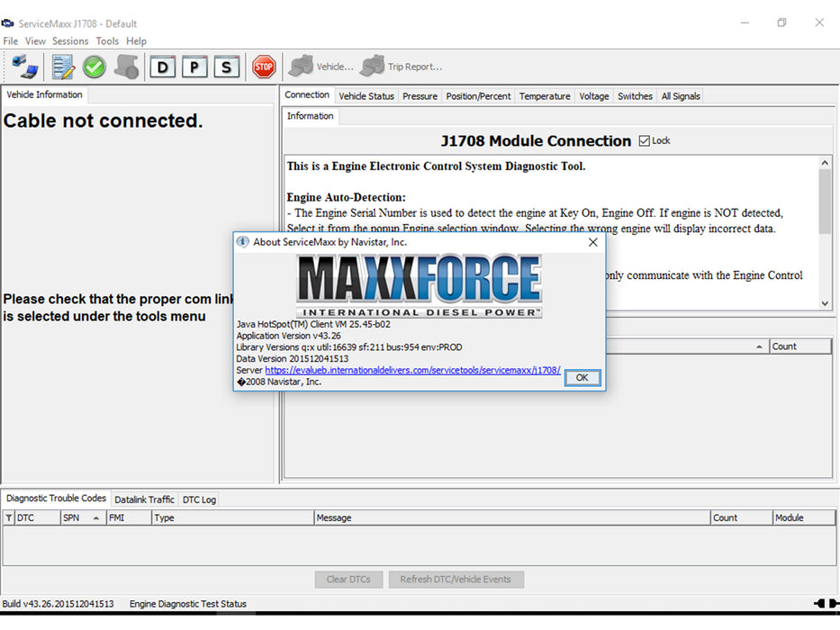Click the red STOP icon
Image resolution: width=840 pixels, height=630 pixels.
(x=264, y=67)
